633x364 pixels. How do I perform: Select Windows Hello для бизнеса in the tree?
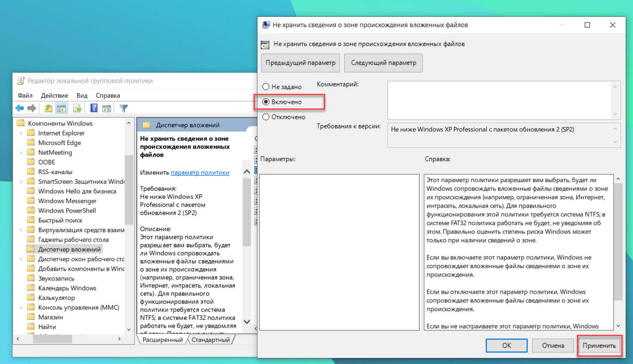(77, 191)
